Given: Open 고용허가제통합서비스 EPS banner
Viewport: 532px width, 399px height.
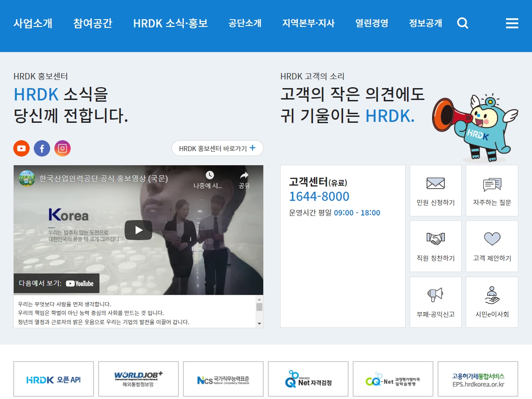Looking at the screenshot, I should [478, 379].
